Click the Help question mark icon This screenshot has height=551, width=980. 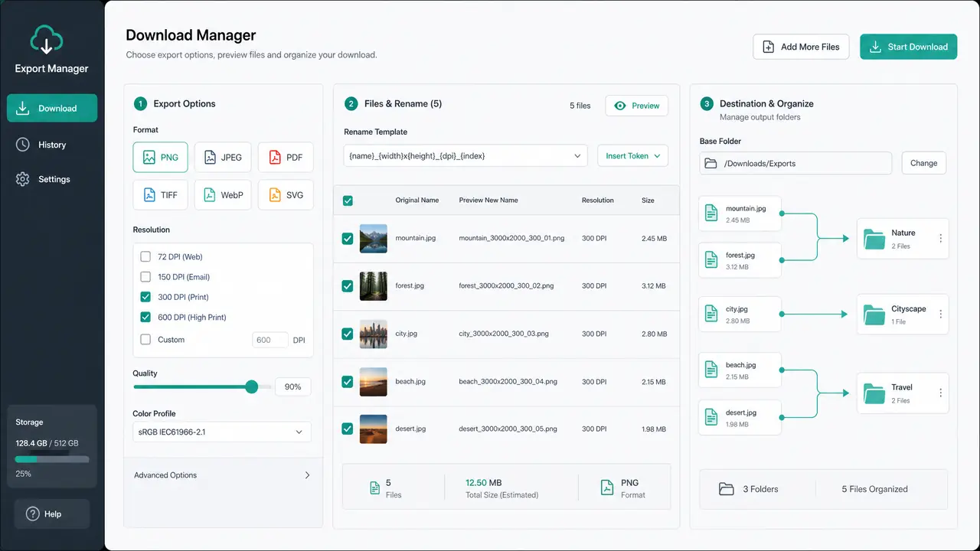click(32, 514)
